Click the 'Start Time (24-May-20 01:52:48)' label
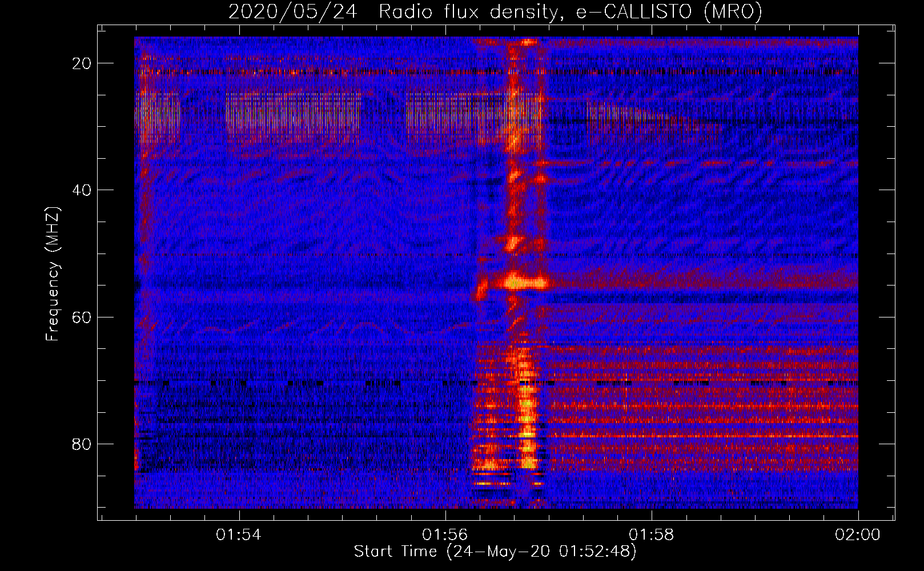Screen dimensions: 924x571 (495, 552)
